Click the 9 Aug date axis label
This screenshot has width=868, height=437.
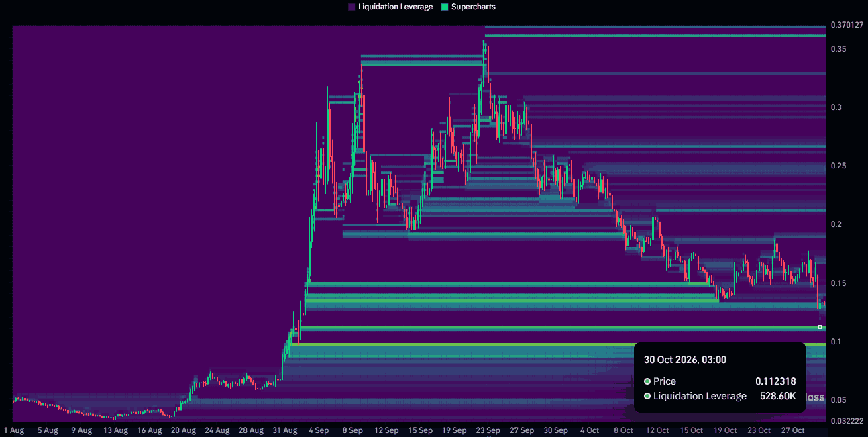81,430
